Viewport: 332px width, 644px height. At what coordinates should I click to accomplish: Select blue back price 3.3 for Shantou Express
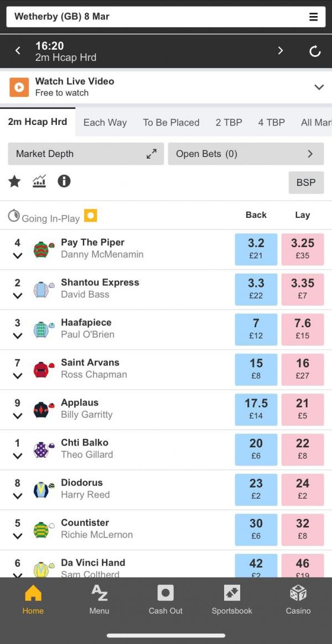pos(256,289)
